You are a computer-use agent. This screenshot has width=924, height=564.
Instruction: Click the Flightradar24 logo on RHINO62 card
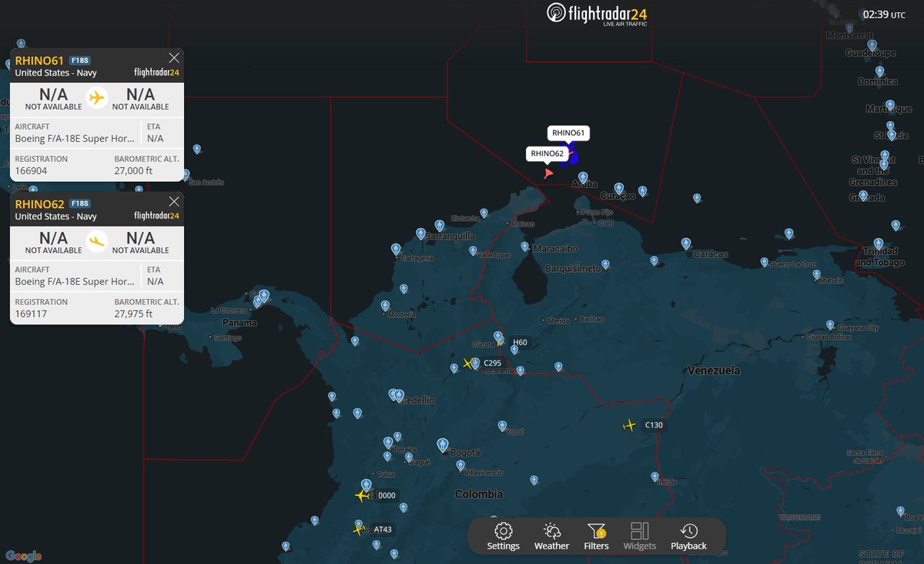click(156, 217)
